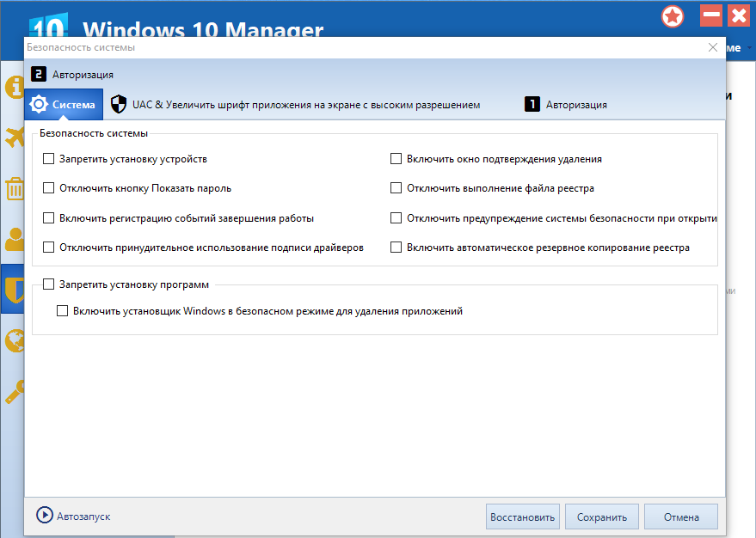Close the Windows 10 Manager main window
This screenshot has height=538, width=756.
pyautogui.click(x=739, y=15)
